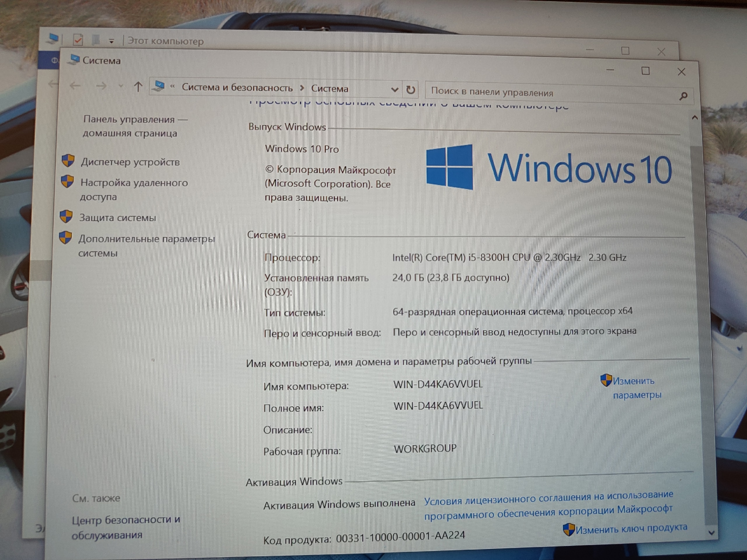Expand the breadcrumb chevron after 'Система и безопасность'

pyautogui.click(x=302, y=88)
